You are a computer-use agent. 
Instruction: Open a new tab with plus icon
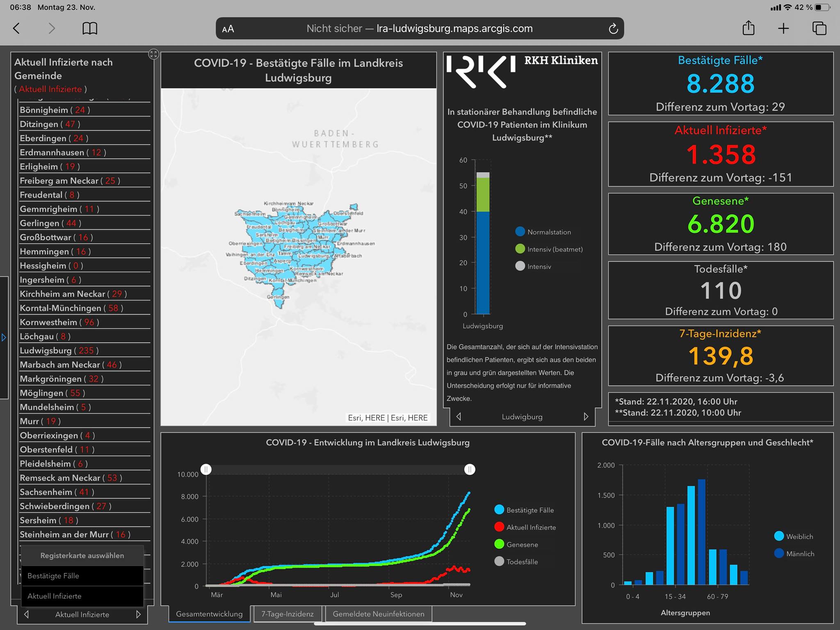[783, 28]
